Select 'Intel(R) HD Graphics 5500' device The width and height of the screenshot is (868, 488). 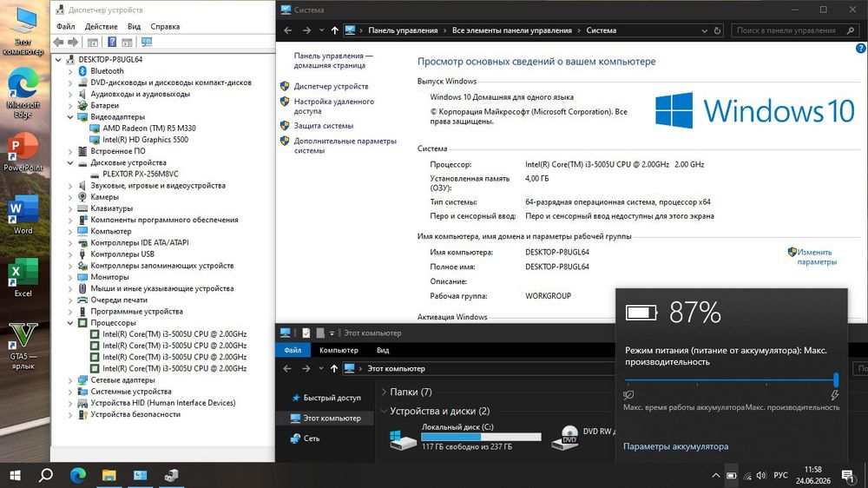145,140
